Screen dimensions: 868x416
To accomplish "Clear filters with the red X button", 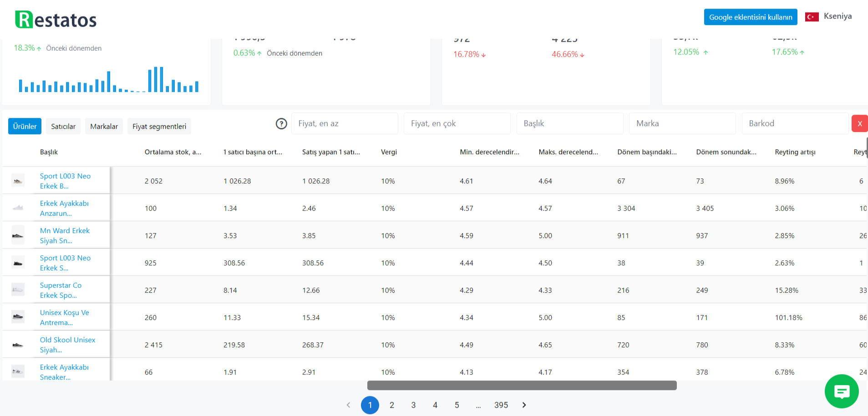I will coord(859,123).
